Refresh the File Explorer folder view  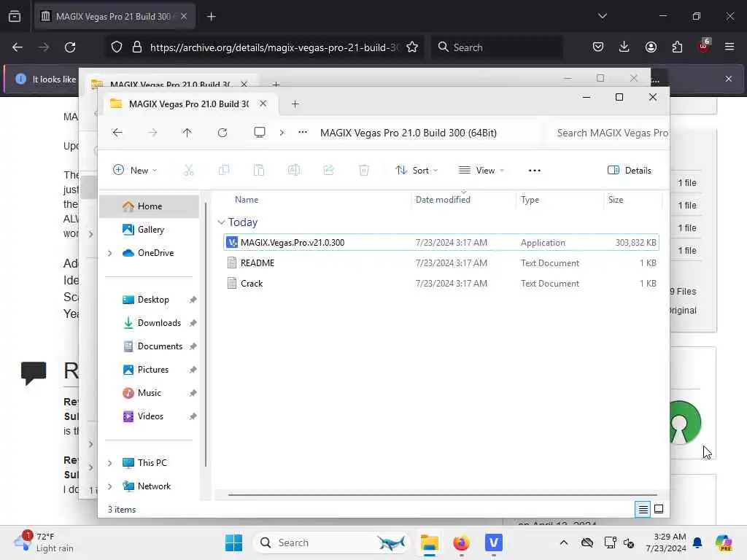coord(222,133)
